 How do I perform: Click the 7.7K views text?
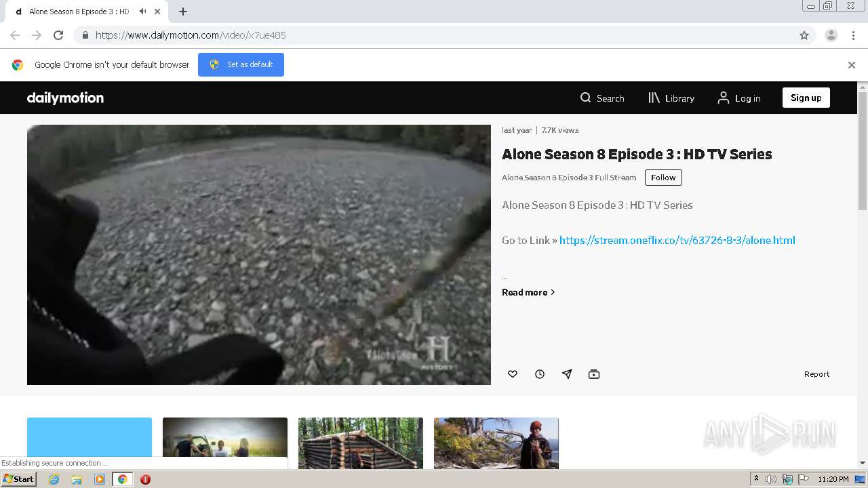(560, 130)
